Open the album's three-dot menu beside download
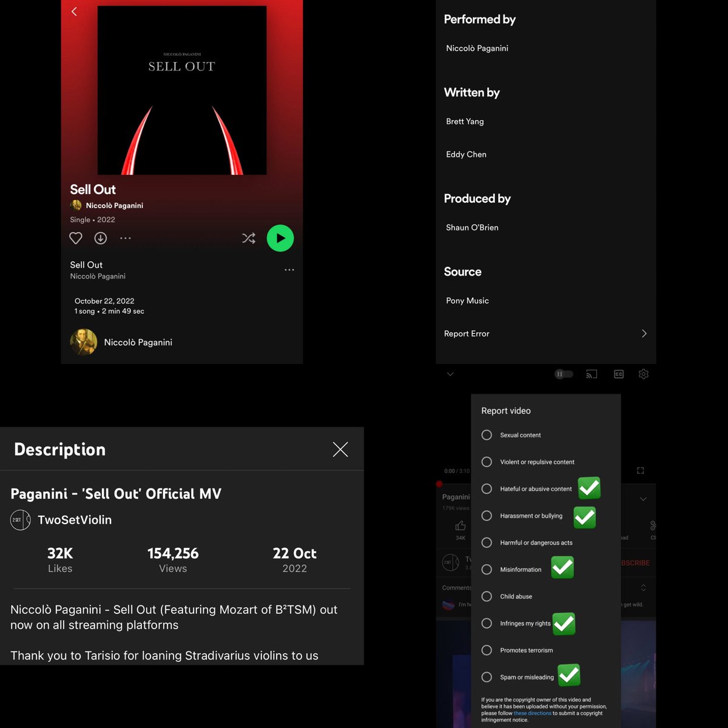This screenshot has height=728, width=728. [126, 238]
